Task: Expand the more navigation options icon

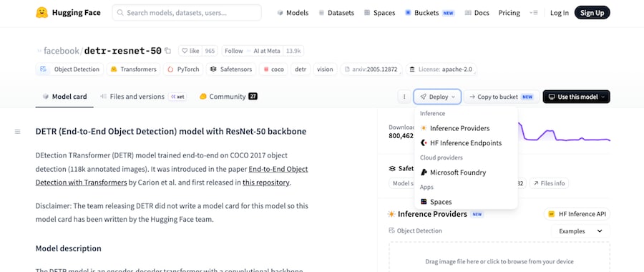Action: [x=534, y=13]
